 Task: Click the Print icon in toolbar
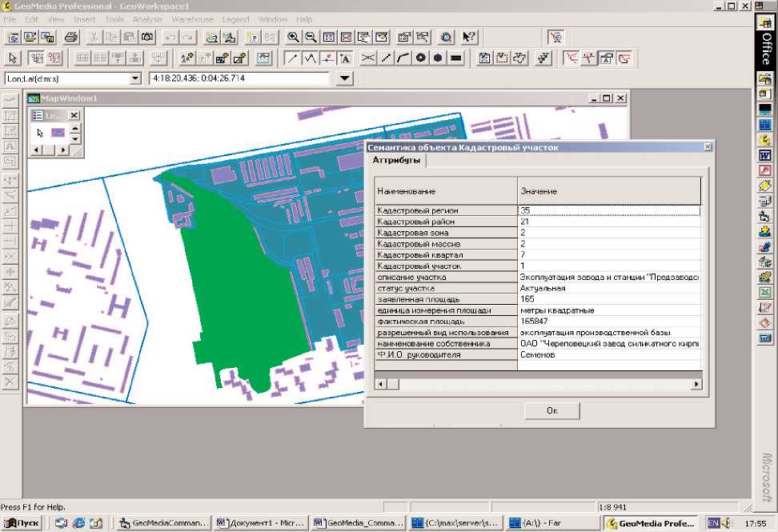pos(70,37)
